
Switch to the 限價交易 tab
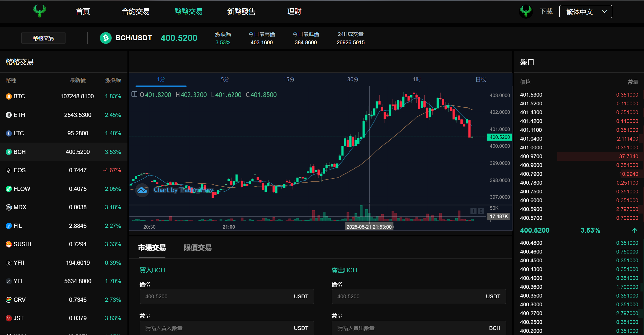pos(197,248)
